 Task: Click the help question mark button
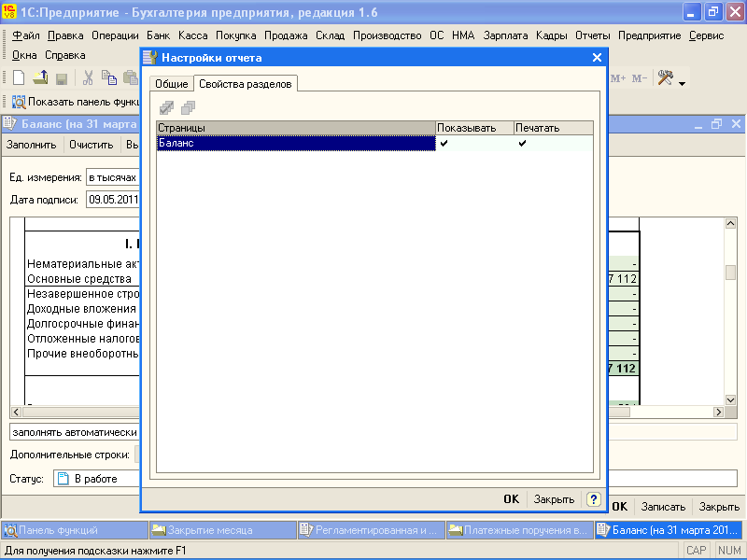click(x=593, y=499)
